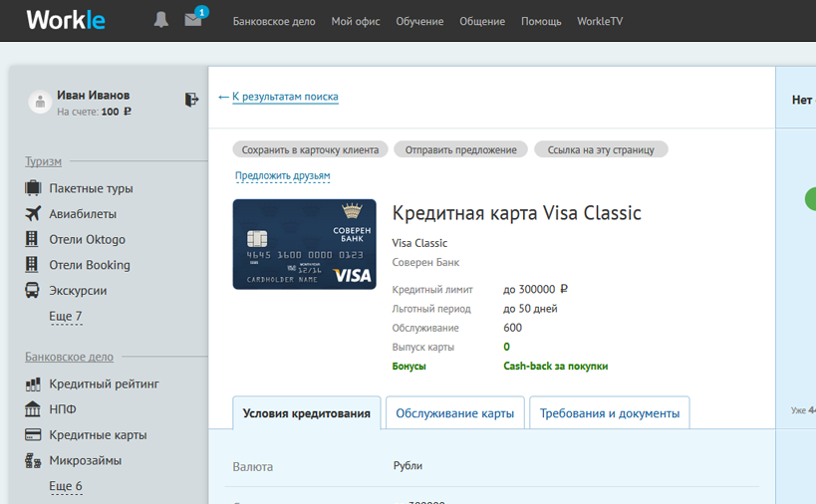
Task: Open Мой офис menu
Action: (356, 21)
